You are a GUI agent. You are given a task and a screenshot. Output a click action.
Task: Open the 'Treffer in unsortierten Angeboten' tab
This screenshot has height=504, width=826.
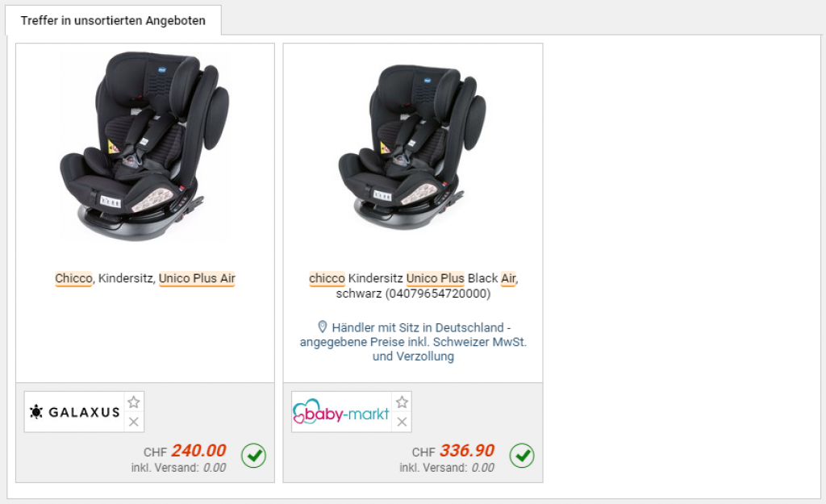[x=113, y=21]
